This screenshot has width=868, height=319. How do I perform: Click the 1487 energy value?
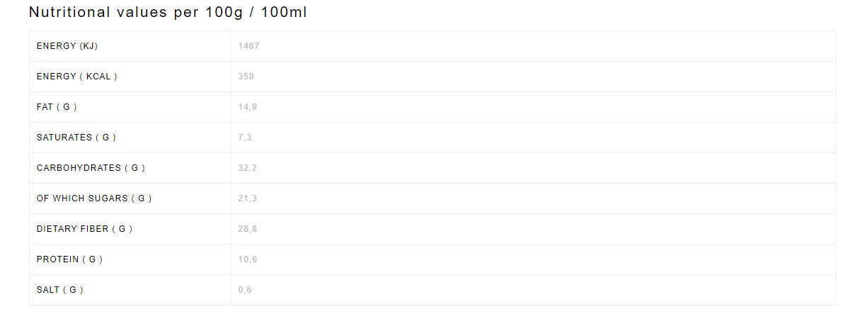pyautogui.click(x=249, y=46)
